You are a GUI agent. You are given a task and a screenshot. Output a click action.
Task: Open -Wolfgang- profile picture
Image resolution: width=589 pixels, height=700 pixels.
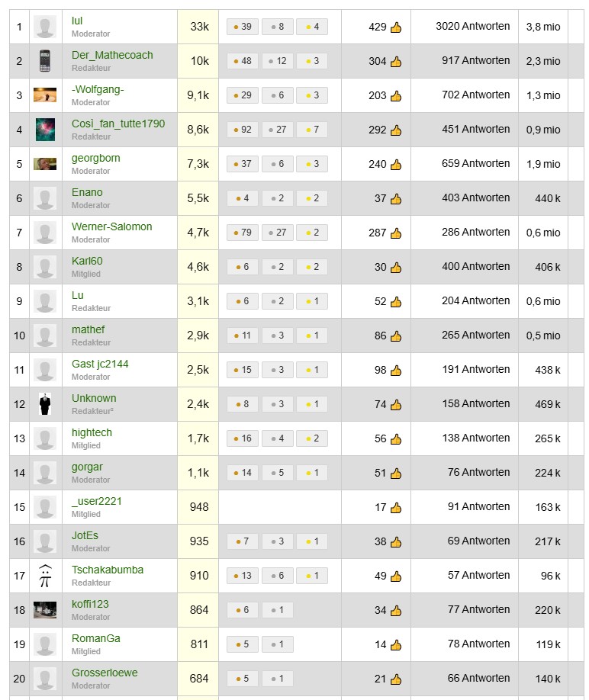coord(45,95)
